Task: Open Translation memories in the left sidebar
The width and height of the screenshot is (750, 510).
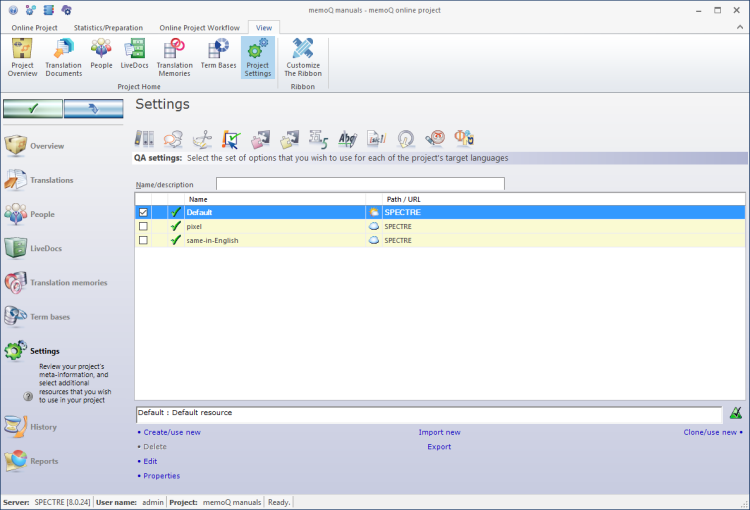Action: 68,283
